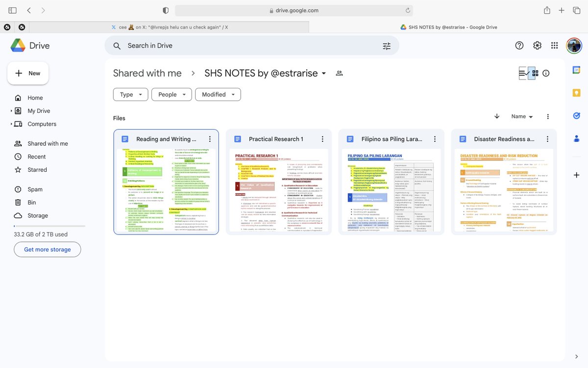
Task: Reload the page in the address bar
Action: [x=407, y=10]
